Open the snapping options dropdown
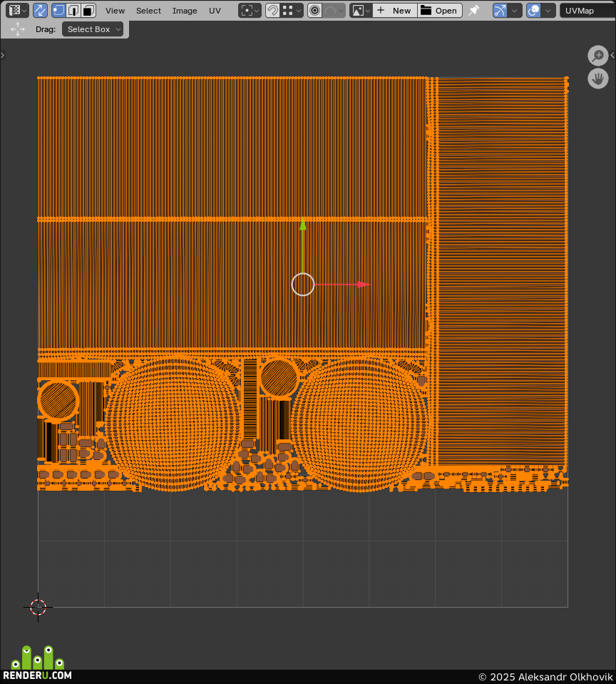616x684 pixels. [x=292, y=11]
